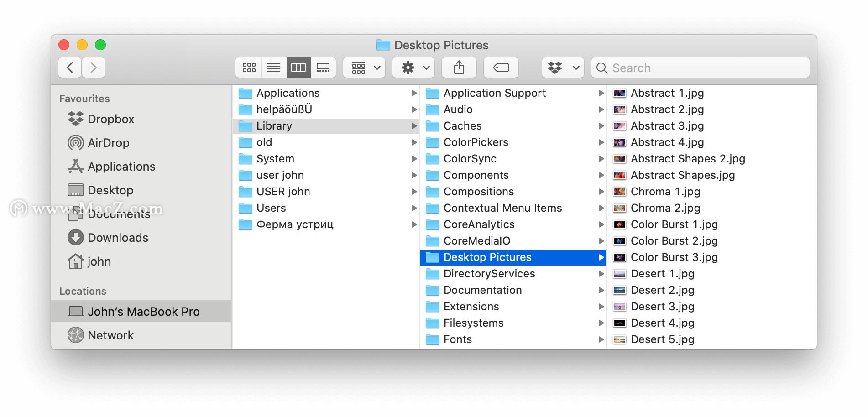The image size is (868, 417).
Task: Open the group-by arrangement dropdown
Action: tap(364, 68)
